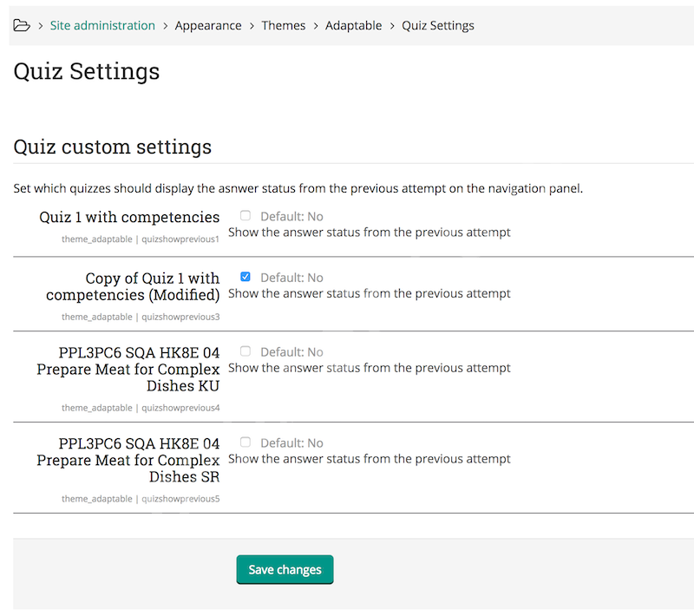This screenshot has width=694, height=616.
Task: Click the Prepare Meat for Complex Dishes SR label
Action: click(x=128, y=460)
